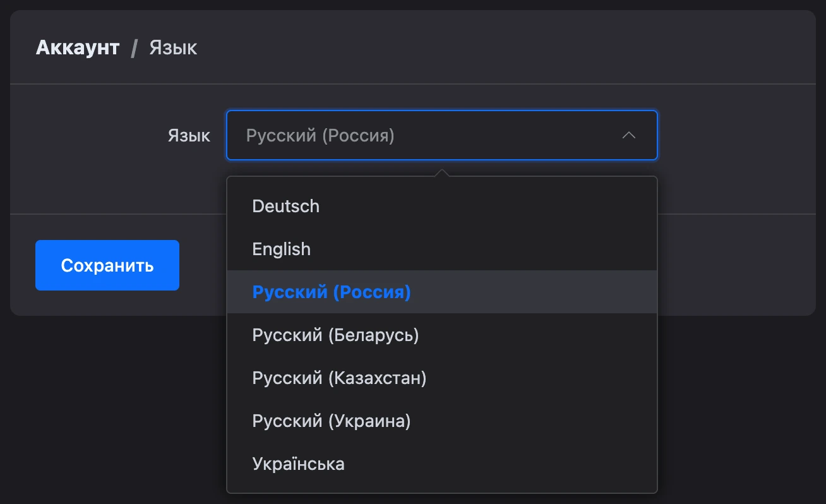Choose Українська at the list bottom
826x504 pixels.
442,464
